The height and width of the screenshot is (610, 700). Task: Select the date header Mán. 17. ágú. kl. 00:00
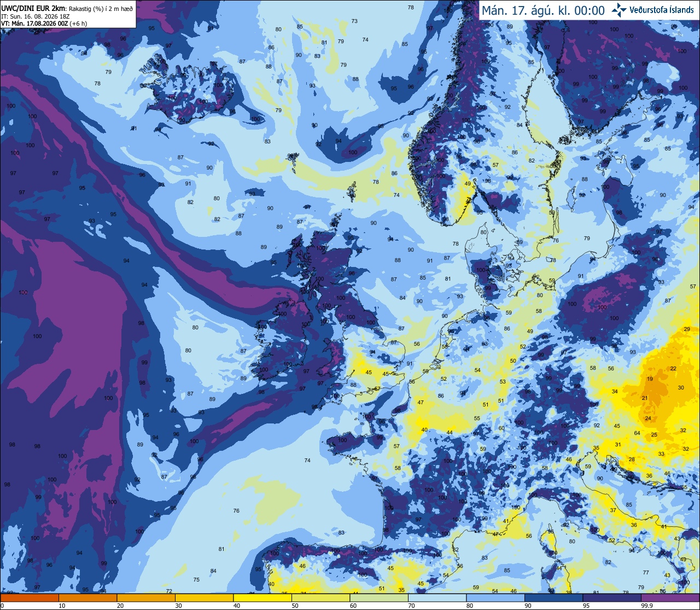pos(542,10)
